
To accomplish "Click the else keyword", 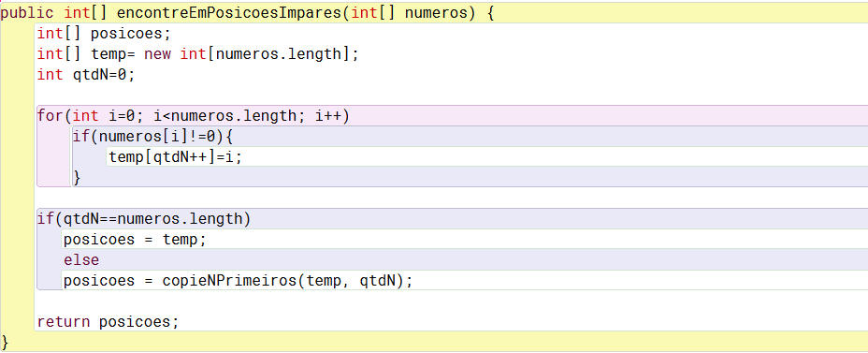I will (81, 260).
